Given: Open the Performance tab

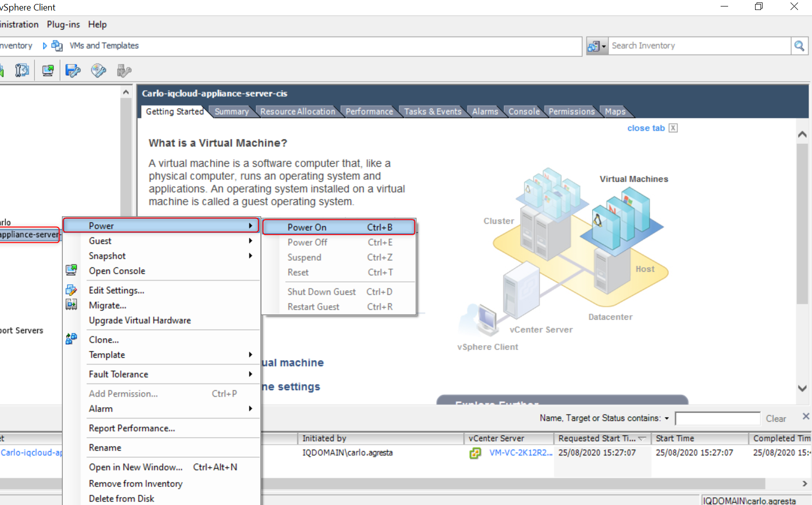Looking at the screenshot, I should point(369,111).
